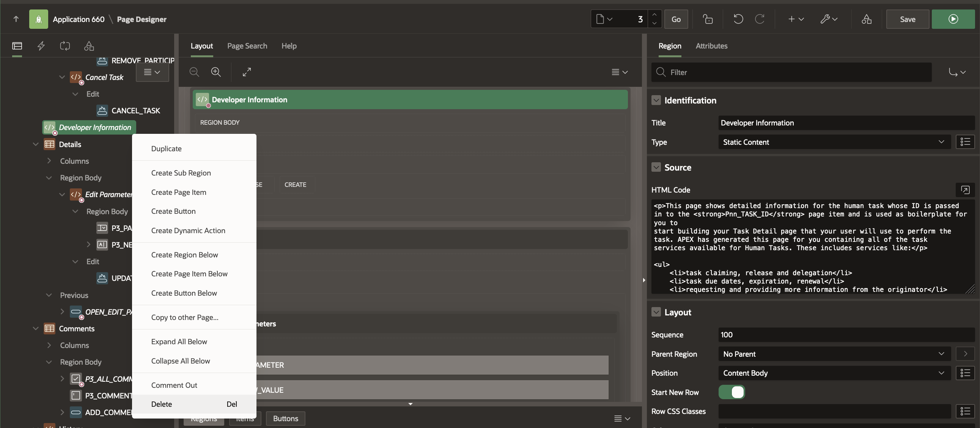Open HTML Code editor popup icon
The image size is (980, 428).
965,190
